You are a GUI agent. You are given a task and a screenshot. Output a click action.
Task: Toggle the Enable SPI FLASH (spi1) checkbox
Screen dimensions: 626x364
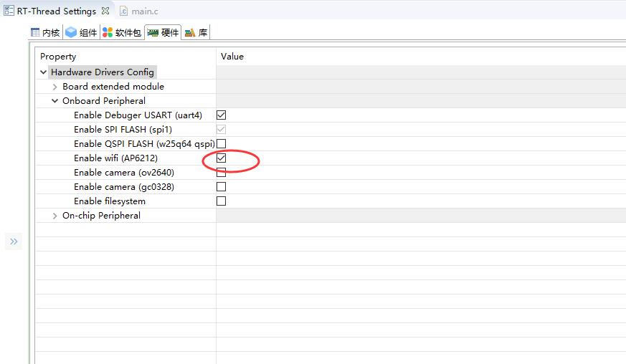coord(221,129)
